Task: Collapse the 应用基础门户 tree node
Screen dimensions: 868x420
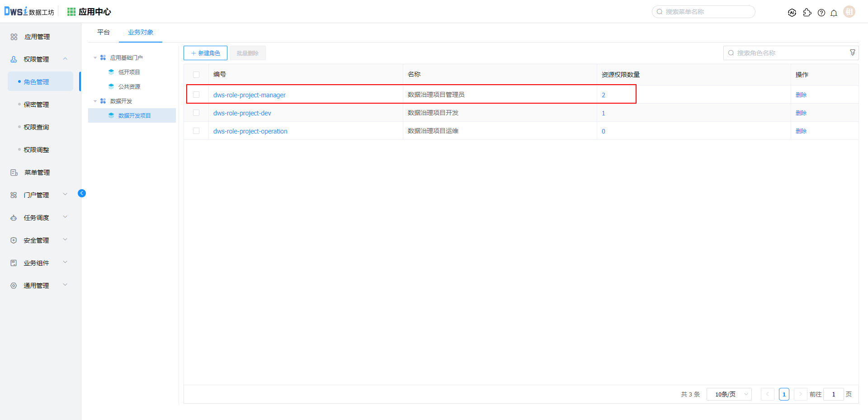Action: (95, 57)
